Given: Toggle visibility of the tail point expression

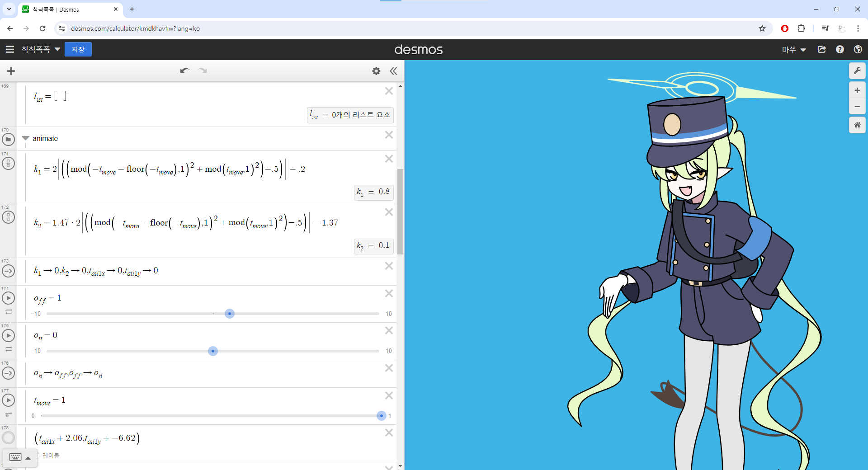Looking at the screenshot, I should (8, 437).
